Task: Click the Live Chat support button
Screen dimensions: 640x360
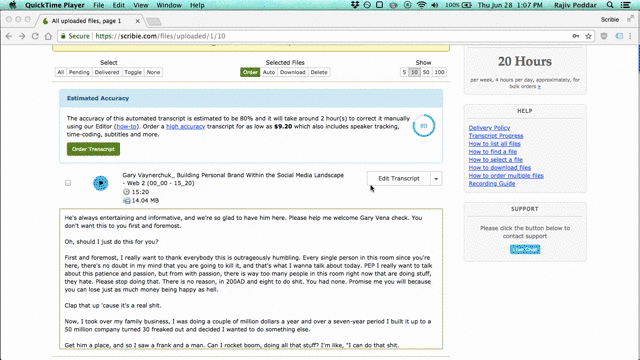Action: [525, 249]
